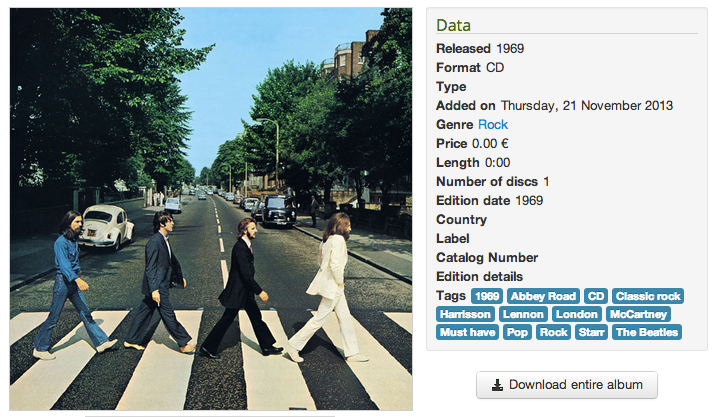This screenshot has height=417, width=718.
Task: Open The Beatles tag
Action: pyautogui.click(x=647, y=332)
